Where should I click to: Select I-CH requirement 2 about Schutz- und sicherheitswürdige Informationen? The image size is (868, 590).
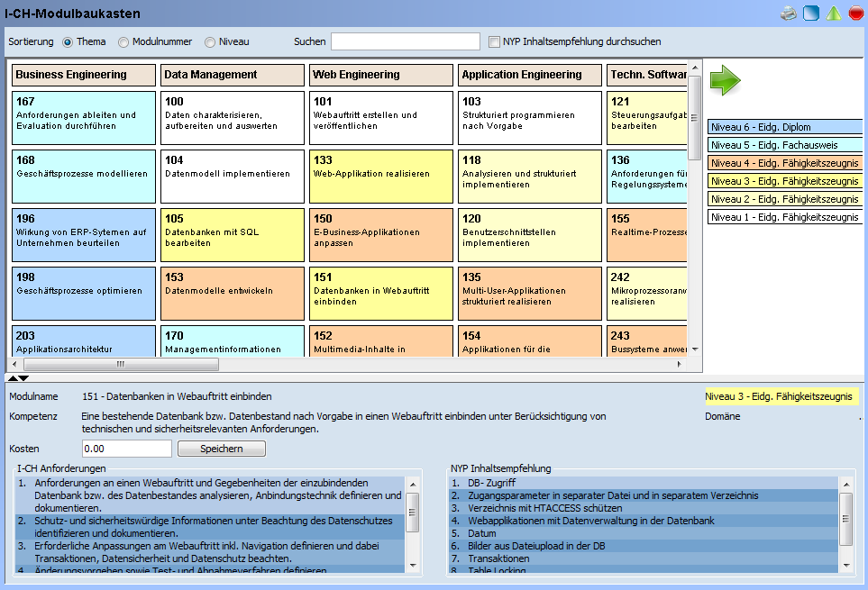pos(210,527)
